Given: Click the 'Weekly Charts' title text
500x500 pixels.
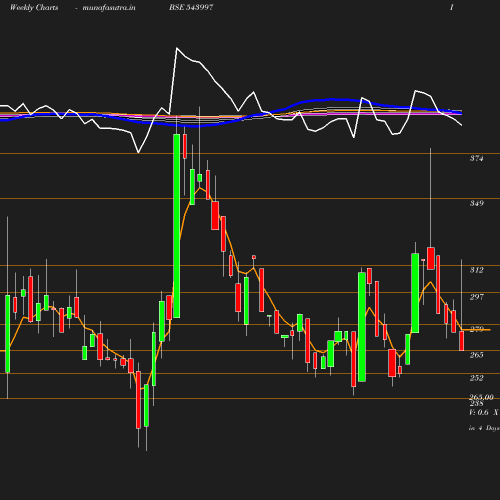Looking at the screenshot, I should pyautogui.click(x=34, y=8).
